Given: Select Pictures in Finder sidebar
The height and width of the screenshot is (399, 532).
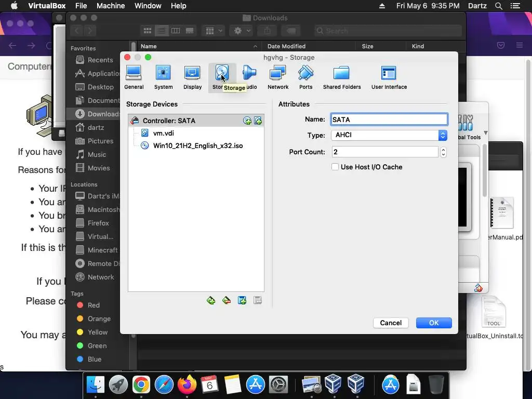Looking at the screenshot, I should coord(95,141).
